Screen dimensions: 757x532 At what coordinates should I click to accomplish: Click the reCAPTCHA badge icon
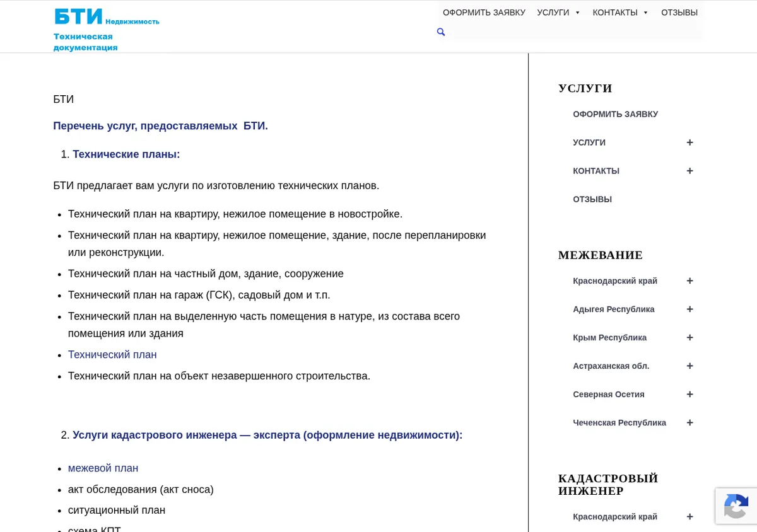coord(736,506)
